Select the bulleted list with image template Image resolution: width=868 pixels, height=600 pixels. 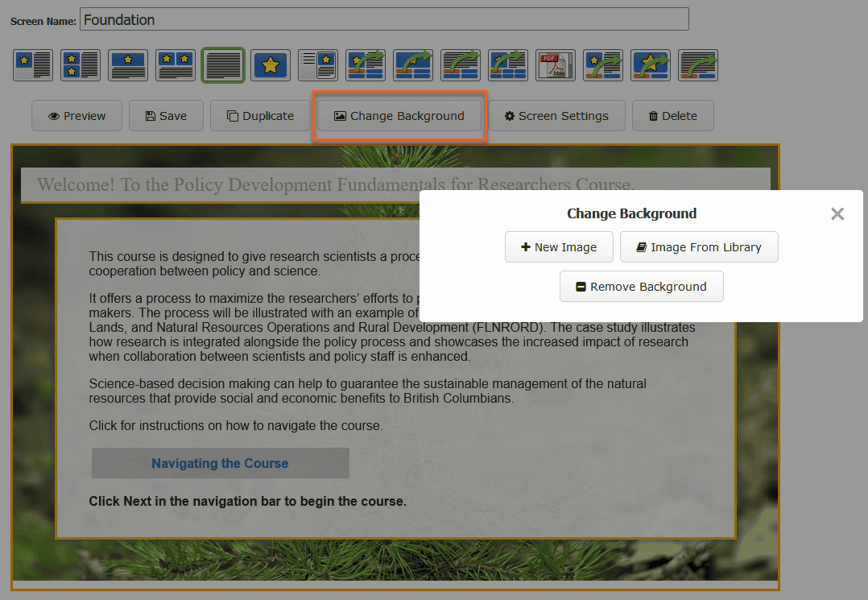click(318, 65)
